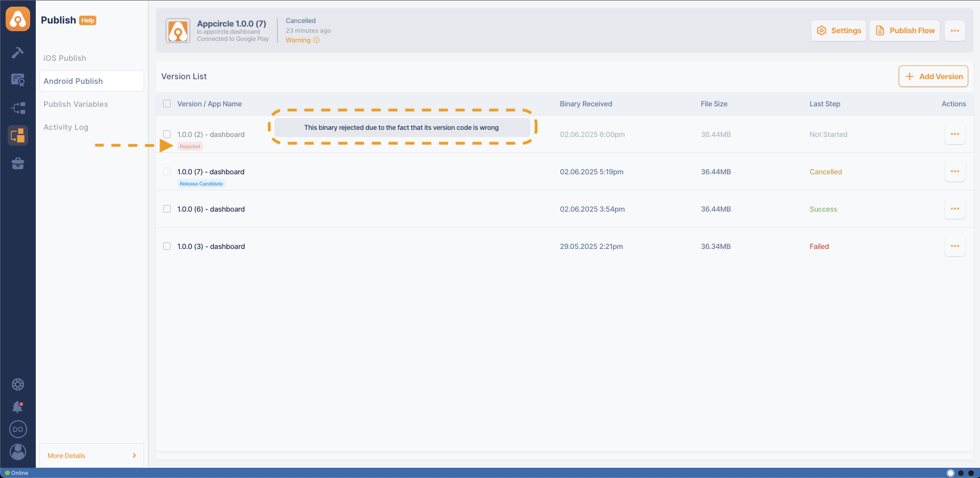980x478 pixels.
Task: Open the profile Settings button
Action: (x=838, y=31)
